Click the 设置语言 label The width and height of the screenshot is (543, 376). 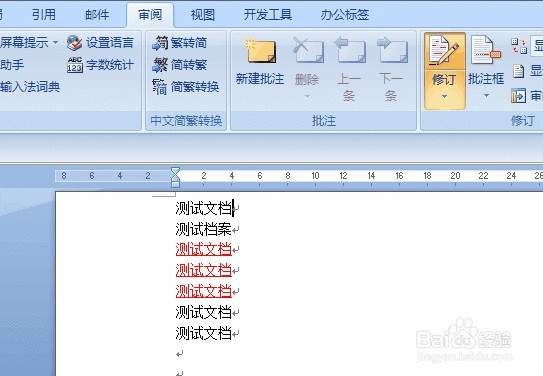(x=110, y=43)
